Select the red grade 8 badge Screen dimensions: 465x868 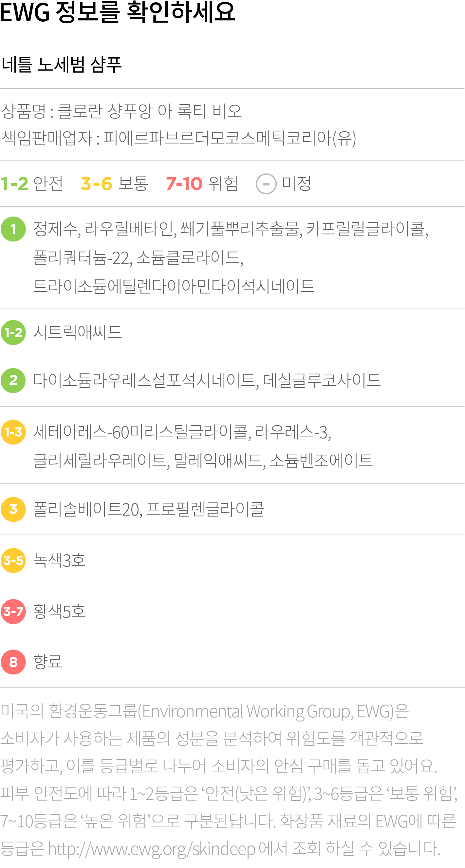(13, 662)
